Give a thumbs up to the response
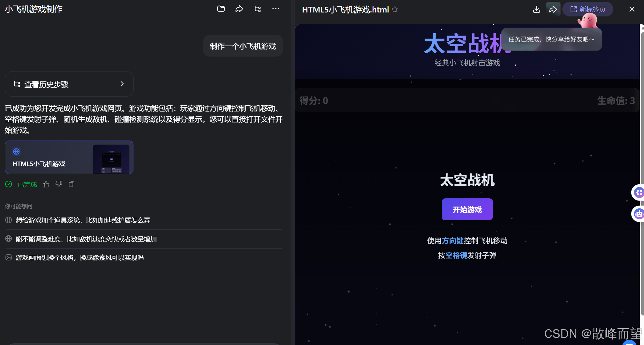Viewport: 644px width, 345px height. [x=46, y=184]
